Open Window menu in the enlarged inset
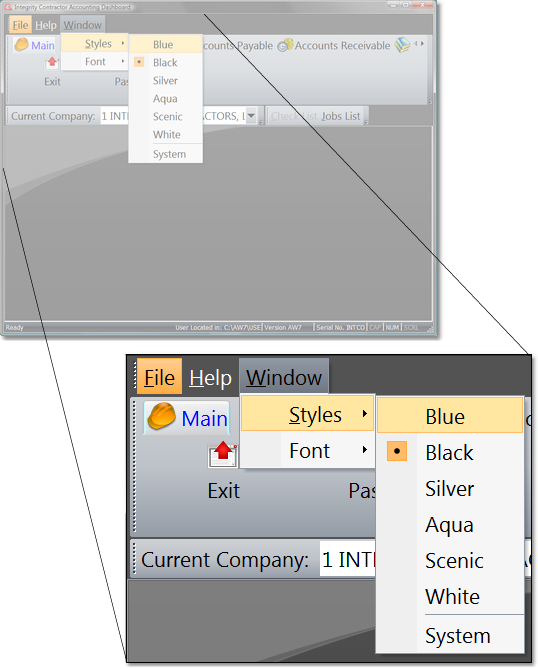Screen dimensions: 538x669 (284, 377)
